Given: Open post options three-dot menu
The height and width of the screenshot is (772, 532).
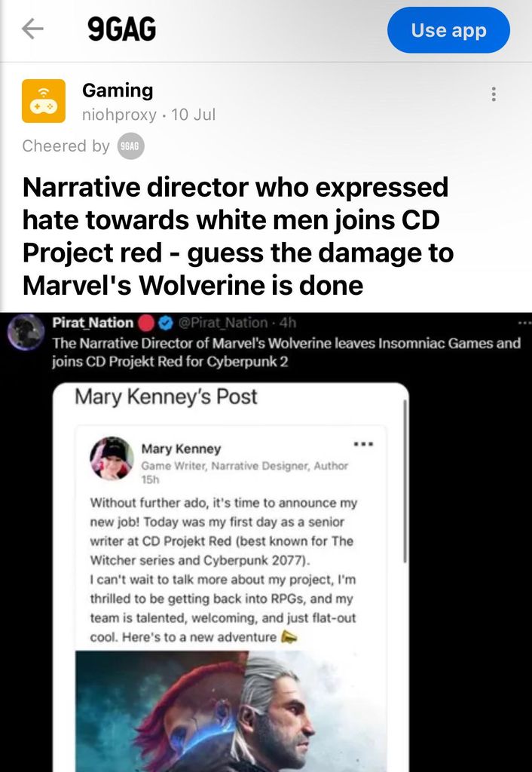Looking at the screenshot, I should pos(494,94).
